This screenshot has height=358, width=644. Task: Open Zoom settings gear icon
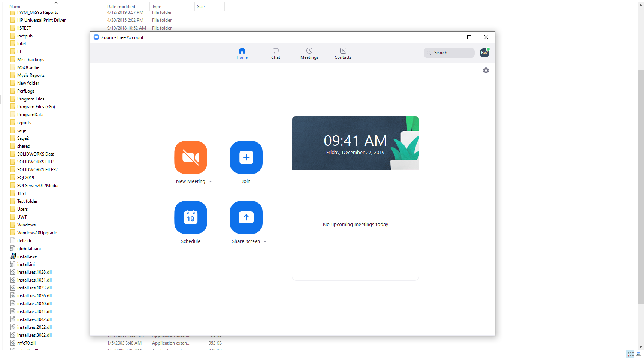486,70
